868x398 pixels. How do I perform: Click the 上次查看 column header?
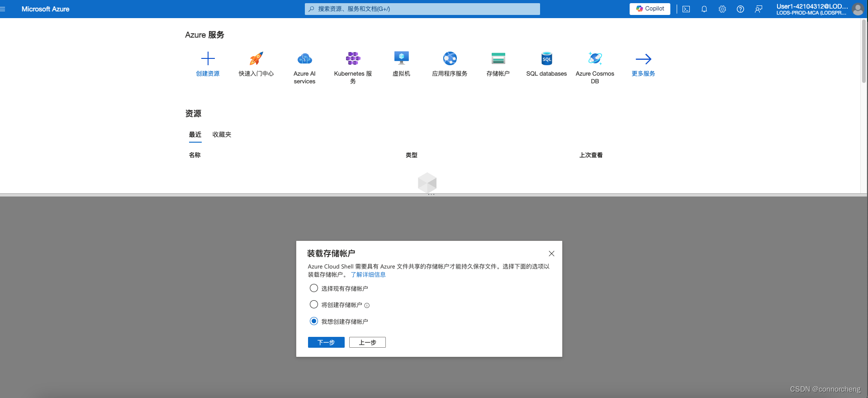pos(591,155)
